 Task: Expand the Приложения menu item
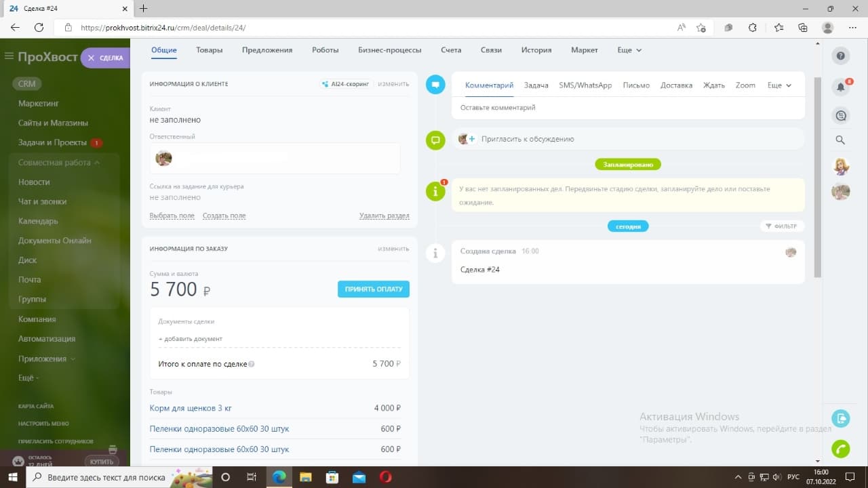click(47, 359)
